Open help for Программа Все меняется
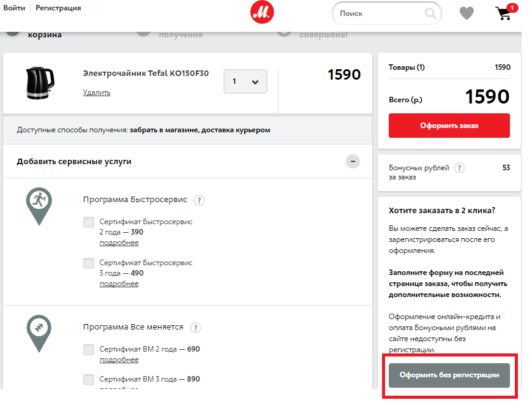The image size is (532, 411). pyautogui.click(x=195, y=328)
